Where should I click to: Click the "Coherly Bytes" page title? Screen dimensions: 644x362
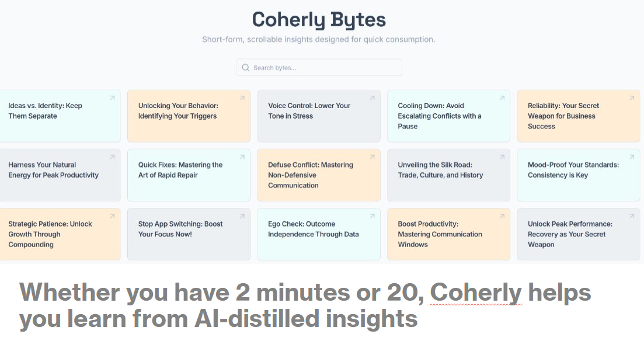(x=318, y=19)
